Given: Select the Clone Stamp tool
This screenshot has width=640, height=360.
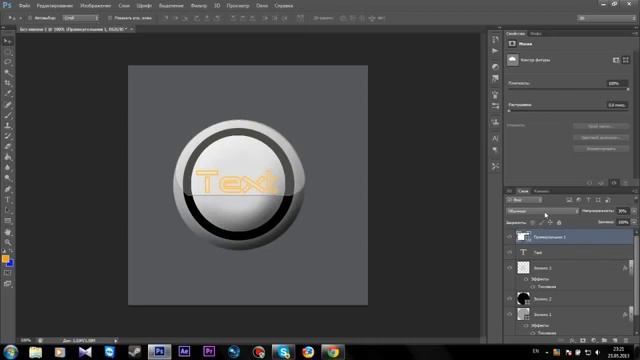Looking at the screenshot, I should 7,126.
